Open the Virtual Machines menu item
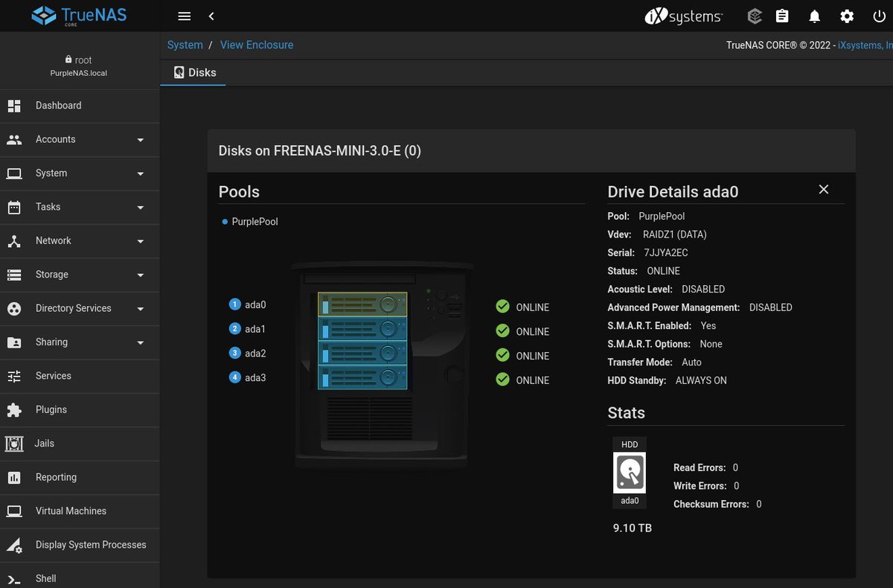893x588 pixels. click(80, 511)
